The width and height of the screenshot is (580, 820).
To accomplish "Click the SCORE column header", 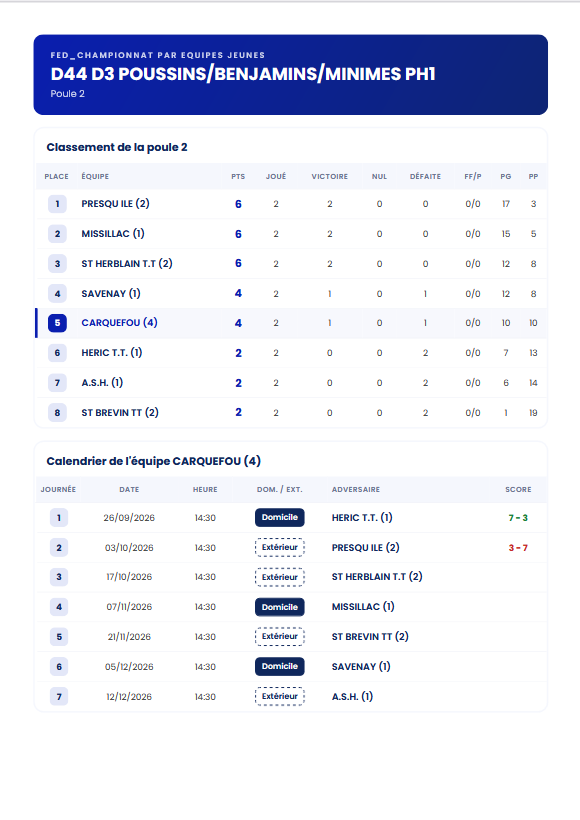I will point(518,489).
